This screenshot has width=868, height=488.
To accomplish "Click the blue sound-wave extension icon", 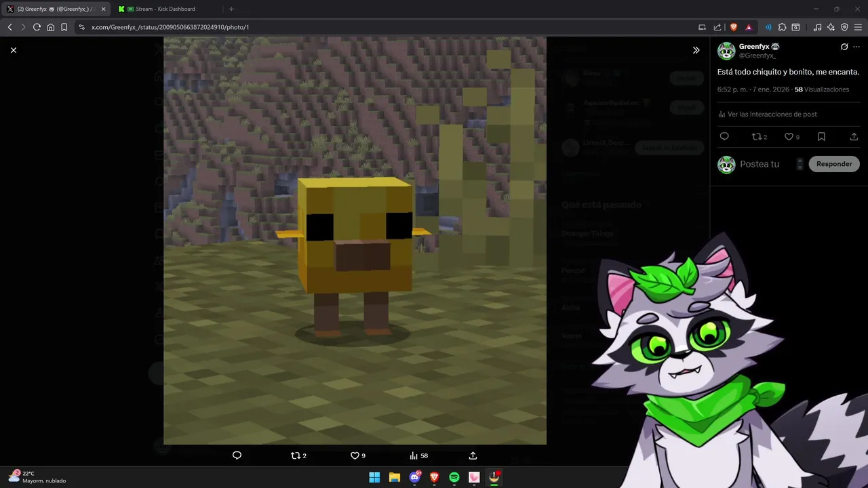I will click(x=768, y=27).
